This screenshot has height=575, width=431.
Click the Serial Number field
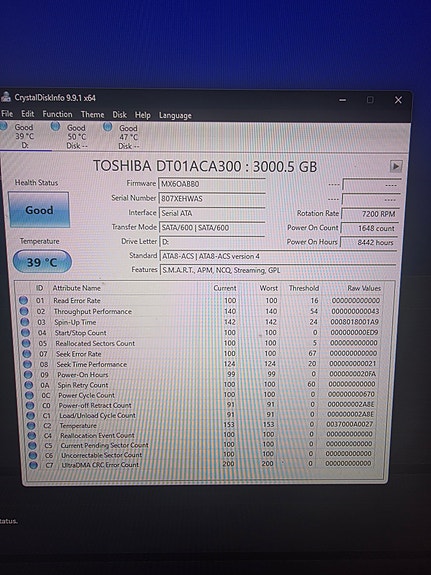(212, 199)
